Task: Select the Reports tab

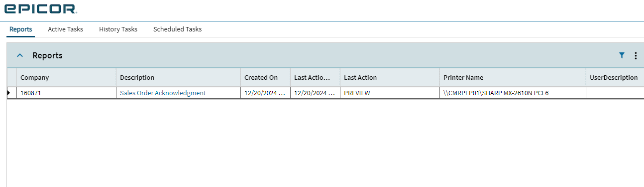Action: tap(21, 29)
